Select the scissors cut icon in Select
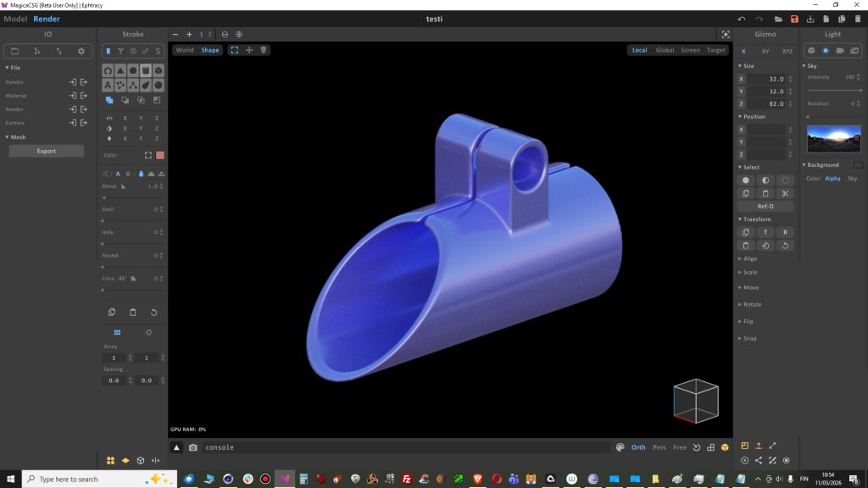The height and width of the screenshot is (488, 868). tap(785, 193)
